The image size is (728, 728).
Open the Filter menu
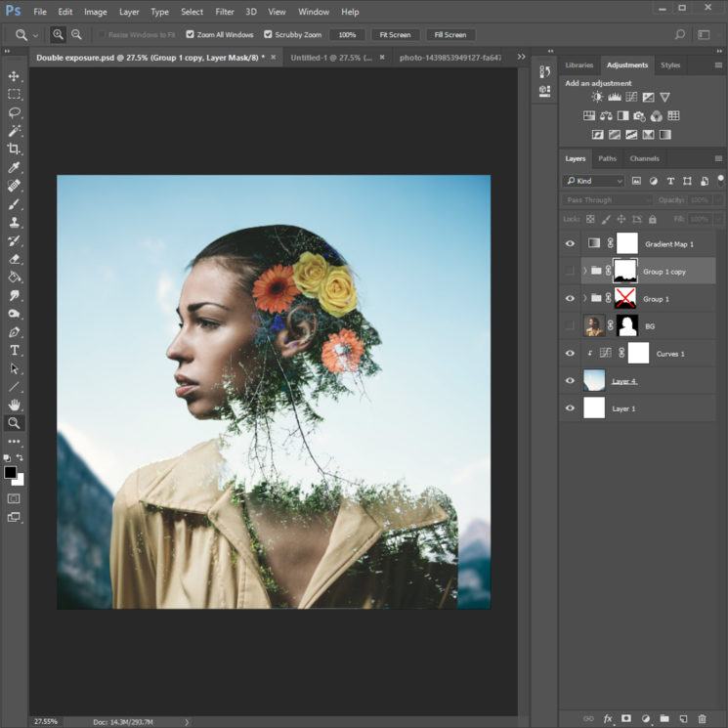click(x=224, y=12)
